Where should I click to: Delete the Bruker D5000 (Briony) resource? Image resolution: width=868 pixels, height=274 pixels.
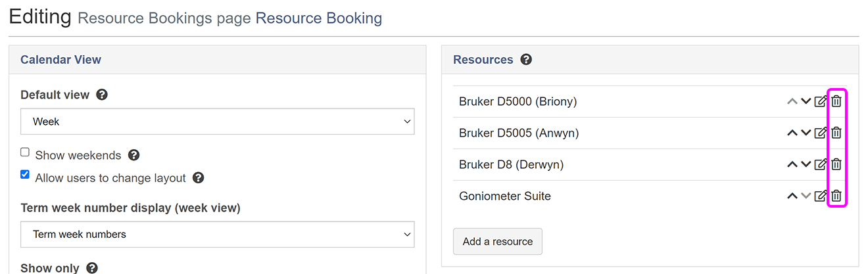[836, 101]
